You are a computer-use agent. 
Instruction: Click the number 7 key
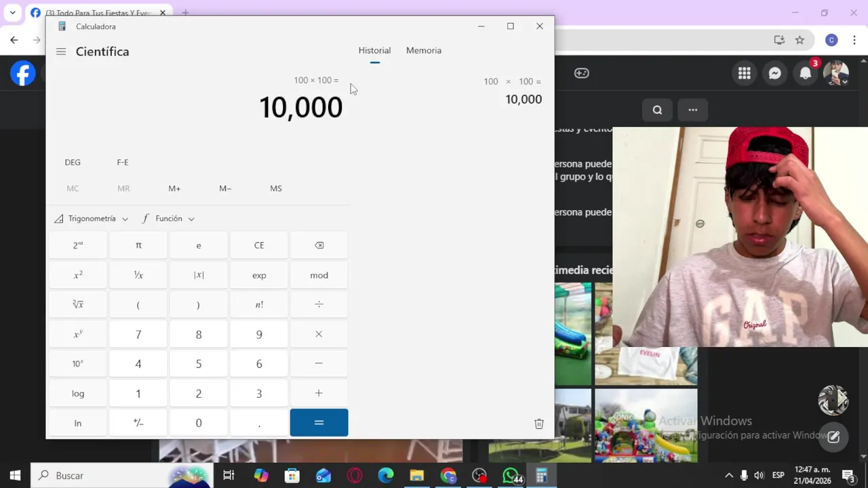pyautogui.click(x=138, y=334)
